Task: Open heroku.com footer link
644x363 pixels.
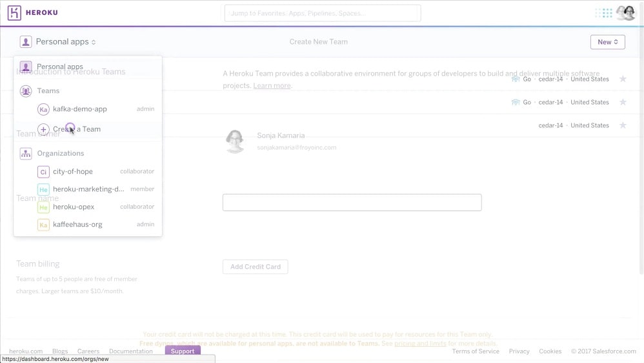Action: tap(26, 351)
